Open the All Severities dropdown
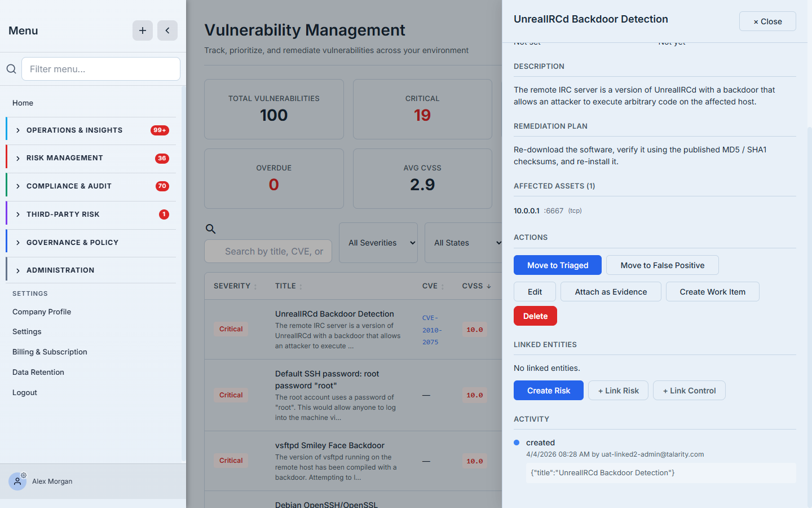This screenshot has height=508, width=812. coord(378,243)
